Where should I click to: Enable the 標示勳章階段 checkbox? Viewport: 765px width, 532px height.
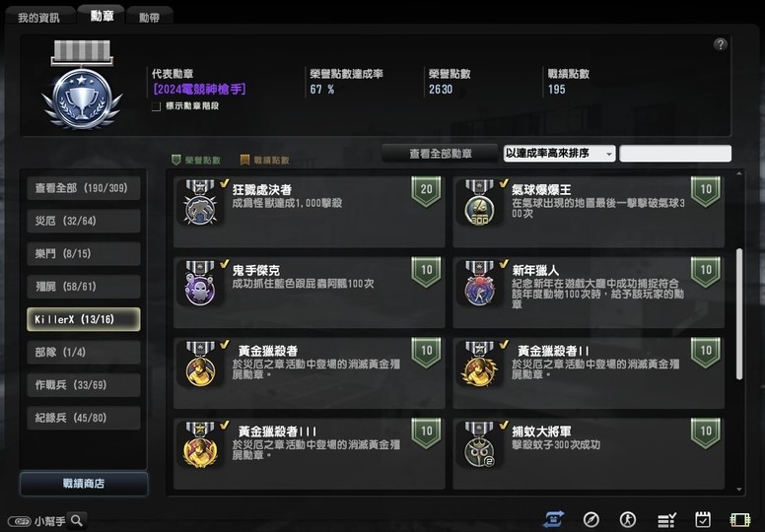(x=156, y=106)
